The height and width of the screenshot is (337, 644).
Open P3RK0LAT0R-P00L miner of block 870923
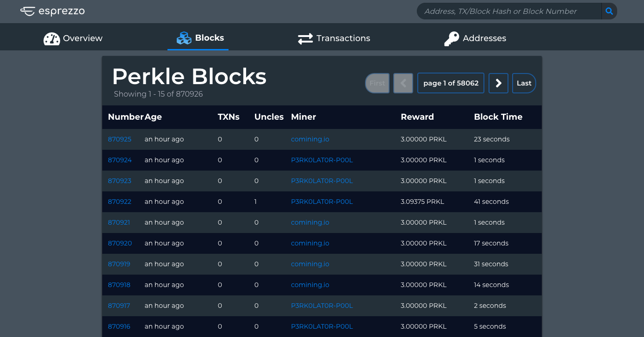[322, 181]
